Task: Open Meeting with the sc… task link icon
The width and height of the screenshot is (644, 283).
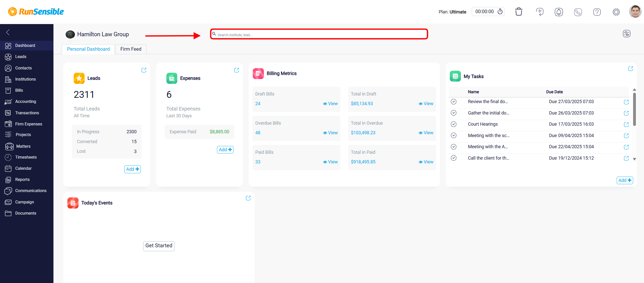Action: tap(626, 136)
